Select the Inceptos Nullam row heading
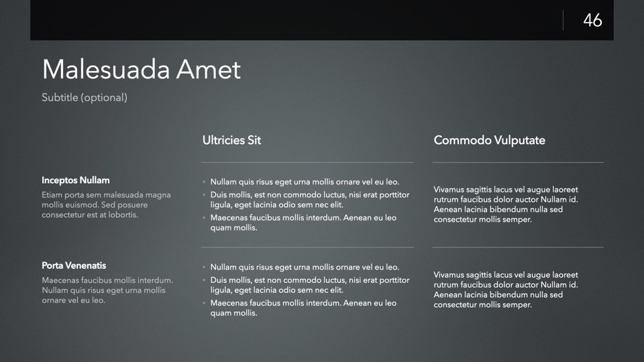644x362 pixels. click(x=75, y=180)
